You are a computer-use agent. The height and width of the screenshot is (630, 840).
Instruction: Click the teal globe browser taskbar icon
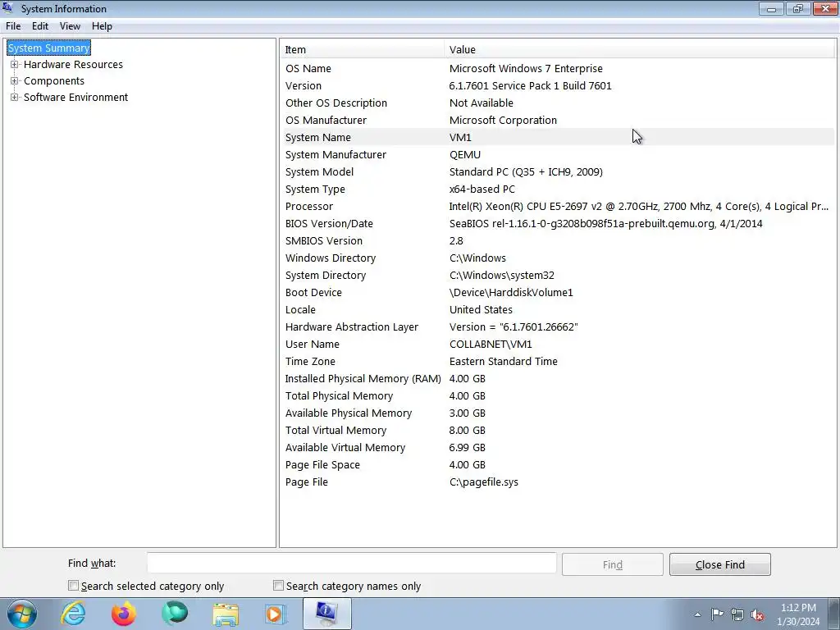point(175,614)
